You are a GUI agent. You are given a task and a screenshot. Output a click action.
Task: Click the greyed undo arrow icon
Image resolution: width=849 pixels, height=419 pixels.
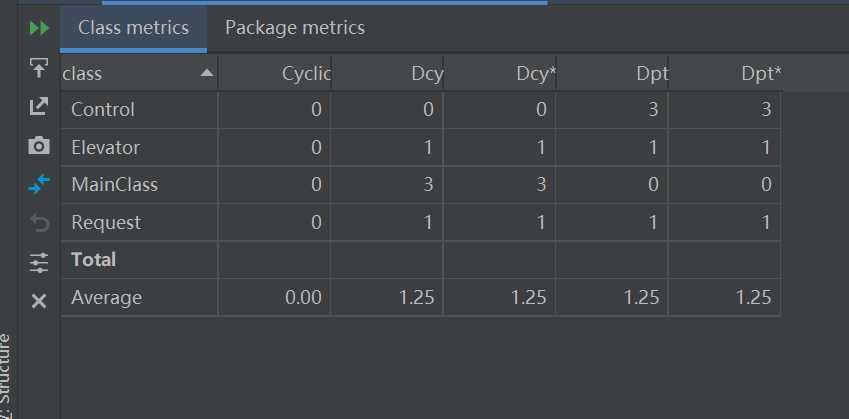pos(39,223)
